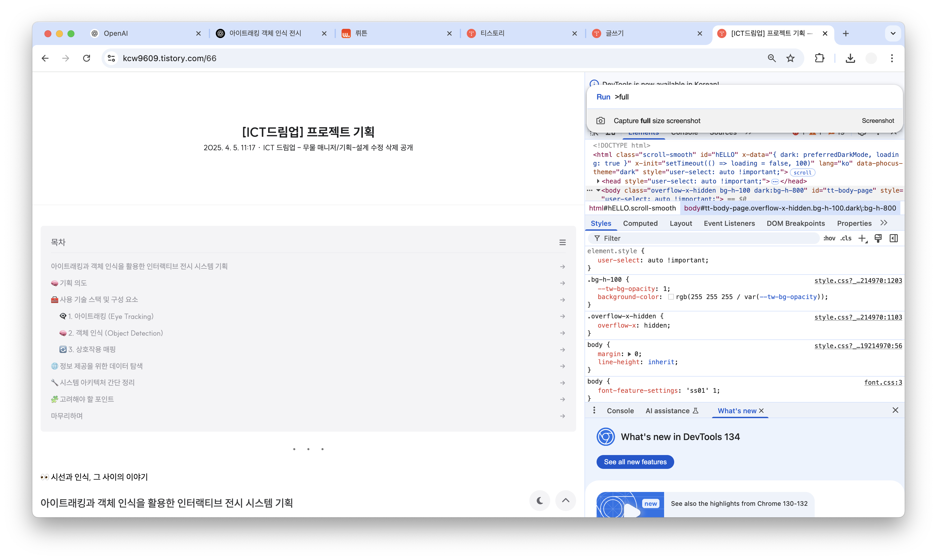Click the styles Filter input field
The image size is (937, 560).
coord(706,238)
